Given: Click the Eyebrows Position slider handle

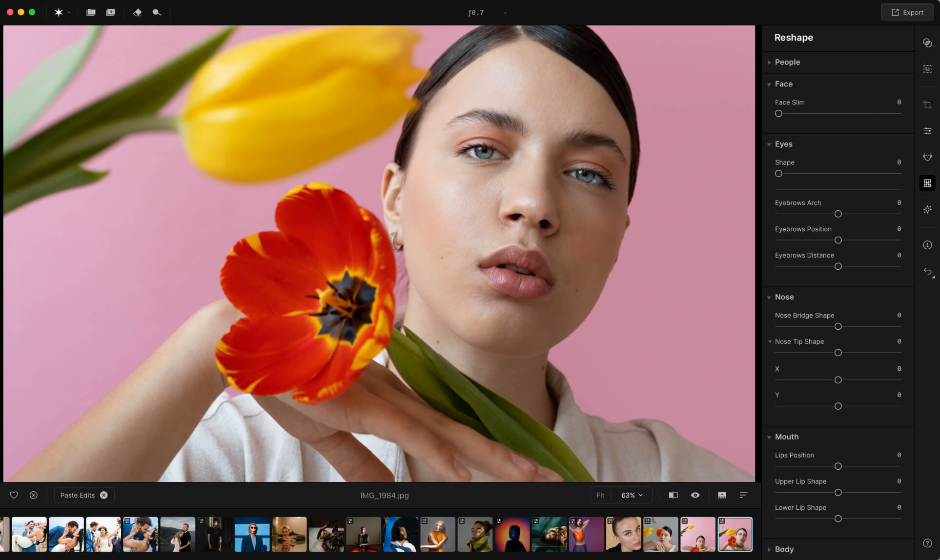Looking at the screenshot, I should 838,240.
